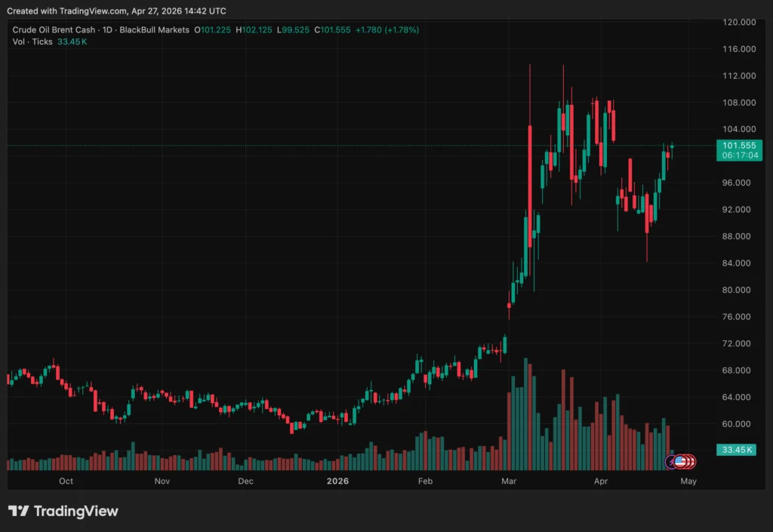Screen dimensions: 773x532
Task: Click the Mar label on time axis
Action: click(x=509, y=481)
